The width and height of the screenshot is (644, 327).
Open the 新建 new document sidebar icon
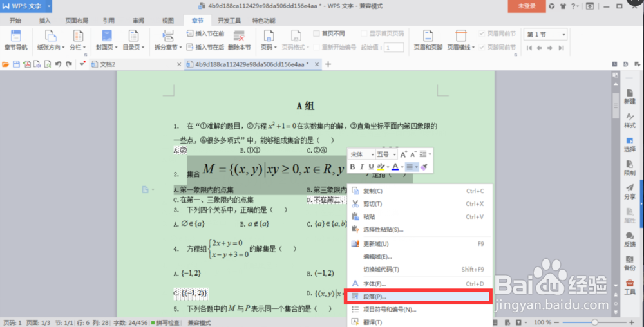(x=630, y=97)
